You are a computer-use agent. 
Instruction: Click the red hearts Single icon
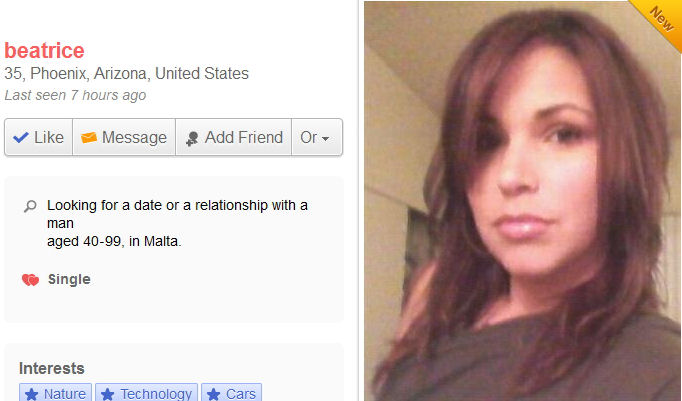click(30, 280)
